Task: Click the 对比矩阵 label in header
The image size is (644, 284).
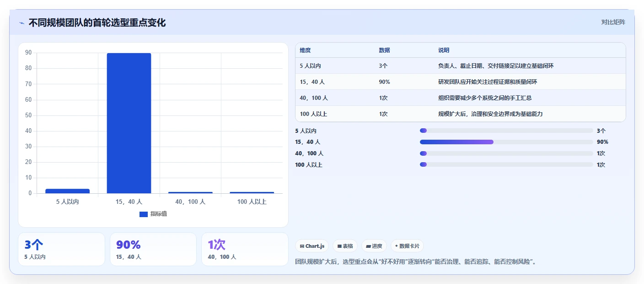Action: pos(613,22)
